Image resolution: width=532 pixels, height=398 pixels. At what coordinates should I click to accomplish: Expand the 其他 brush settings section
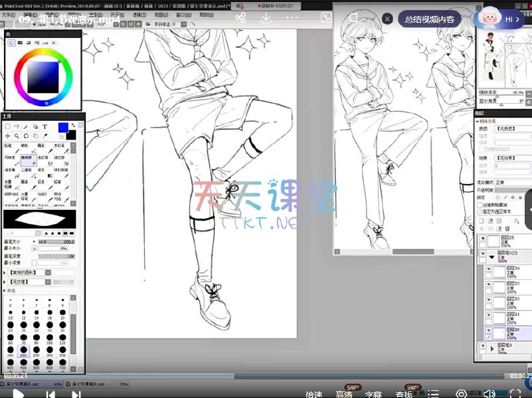(x=5, y=291)
